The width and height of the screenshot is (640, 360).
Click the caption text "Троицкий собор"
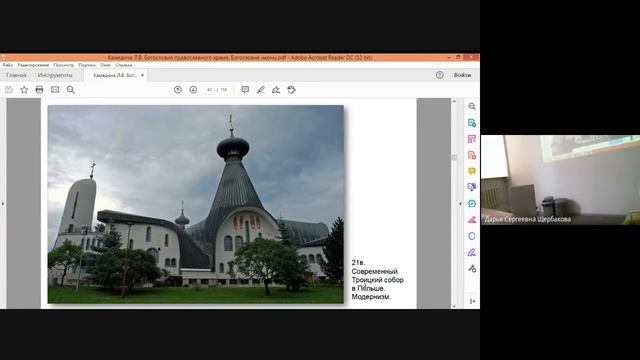tap(377, 280)
